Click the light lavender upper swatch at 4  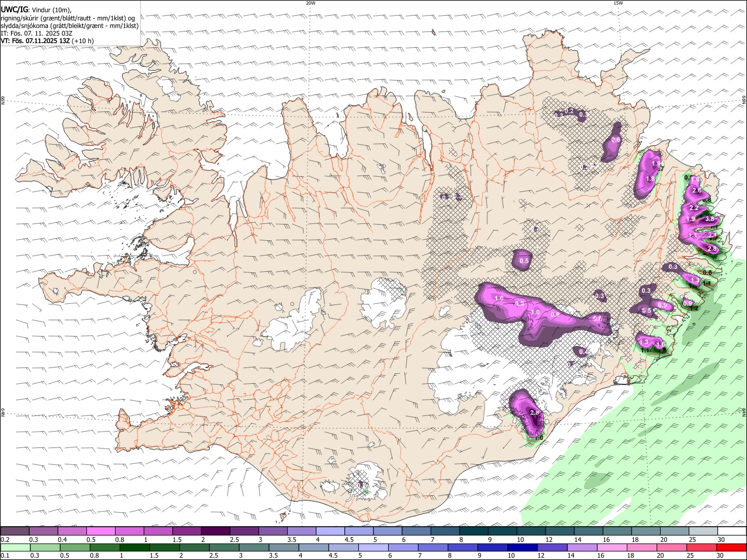[x=330, y=531]
